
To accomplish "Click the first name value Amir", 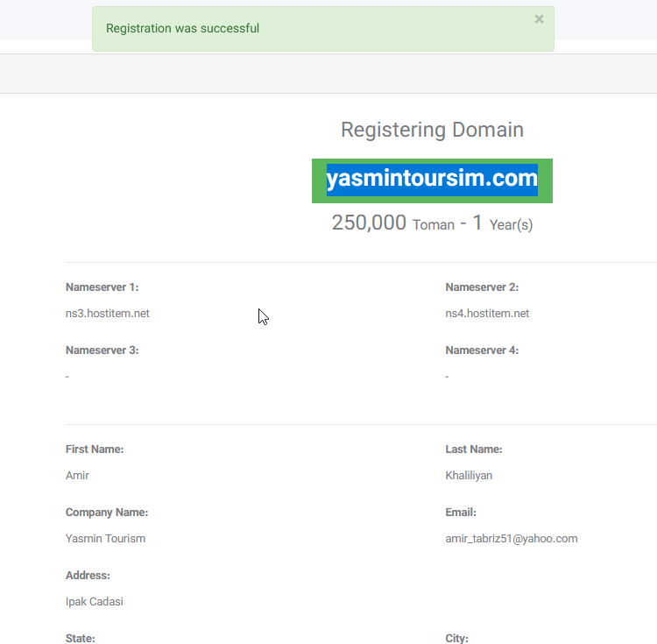I will click(x=77, y=476).
